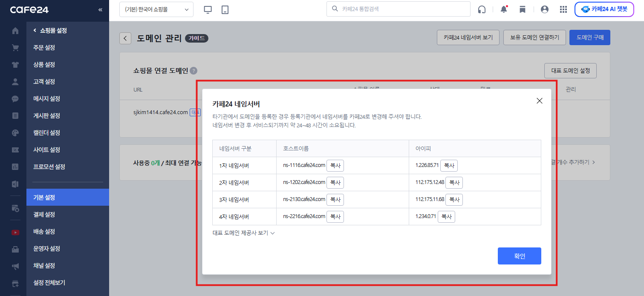Open the orders cart icon in the rail
Viewport: 644px width, 296px height.
pos(15,48)
